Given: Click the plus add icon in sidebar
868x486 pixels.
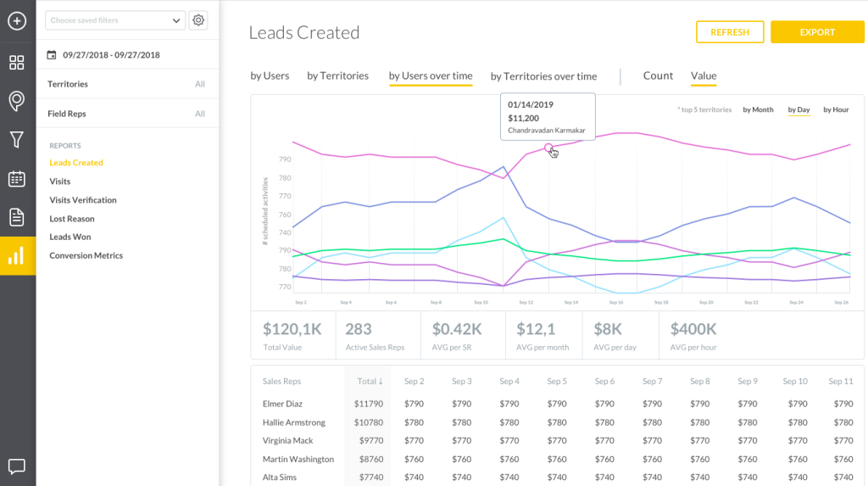Looking at the screenshot, I should click(x=17, y=20).
